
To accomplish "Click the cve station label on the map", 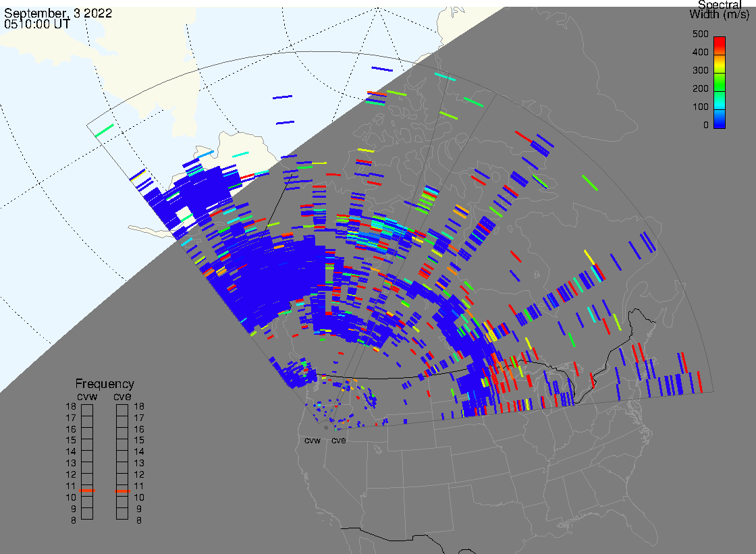I will (338, 441).
